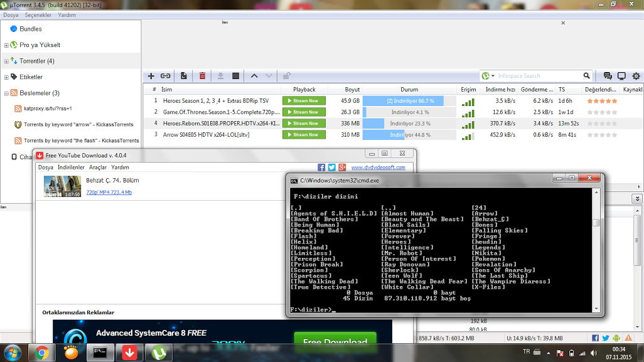Viewport: 644px width, 362px height.
Task: Expand the Torrentler (4) tree node
Action: pyautogui.click(x=6, y=61)
